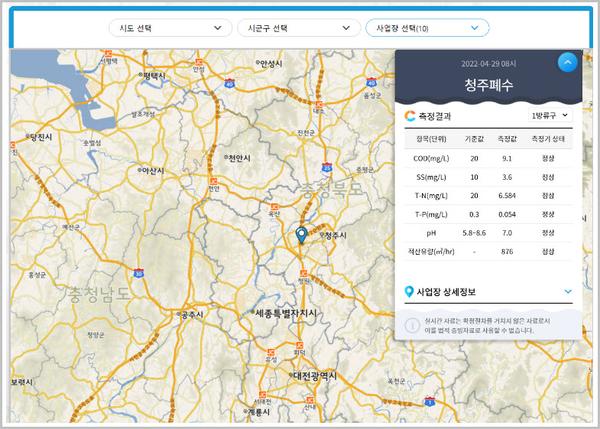Click the Route 45 highway shield near 안성
This screenshot has width=600, height=429.
(x=230, y=83)
